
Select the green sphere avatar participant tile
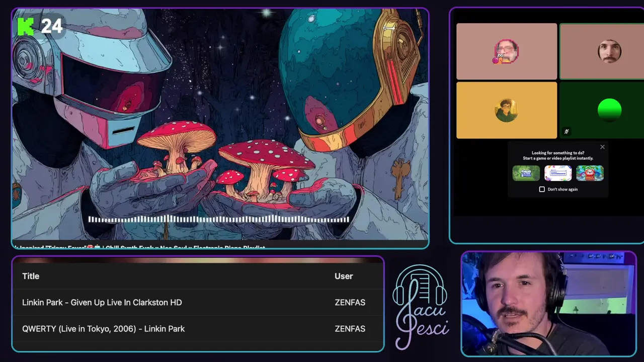click(x=602, y=110)
